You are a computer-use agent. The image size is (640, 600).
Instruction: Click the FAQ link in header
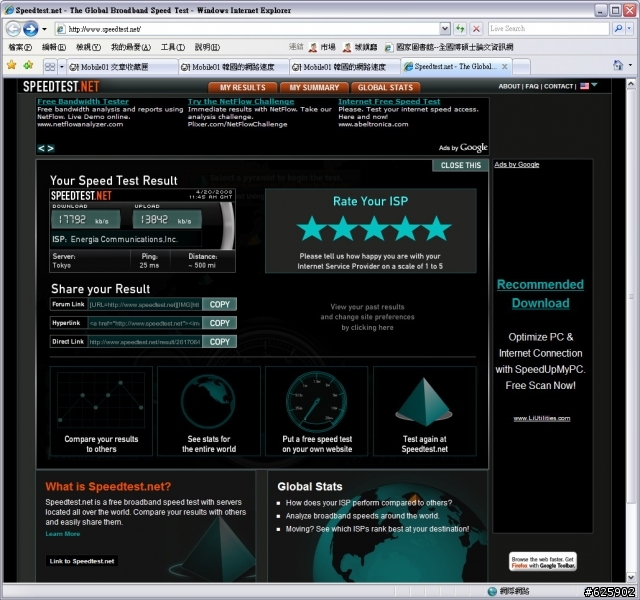pos(532,87)
